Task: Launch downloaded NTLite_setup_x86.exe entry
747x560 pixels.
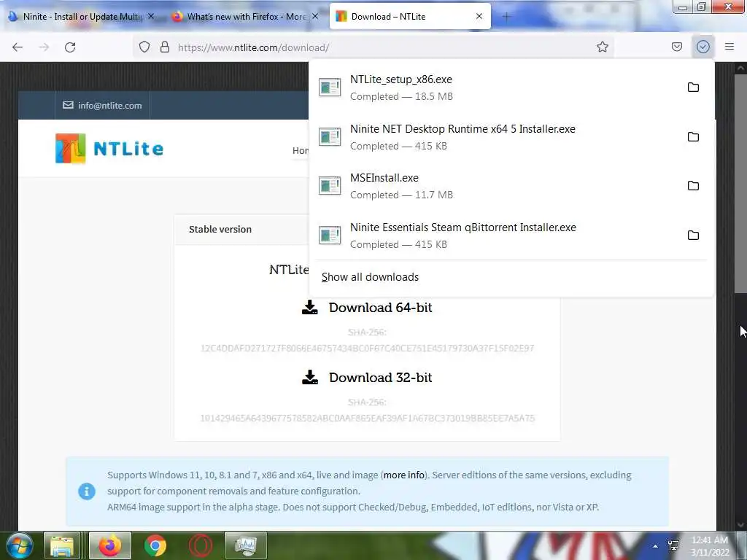Action: coord(495,87)
